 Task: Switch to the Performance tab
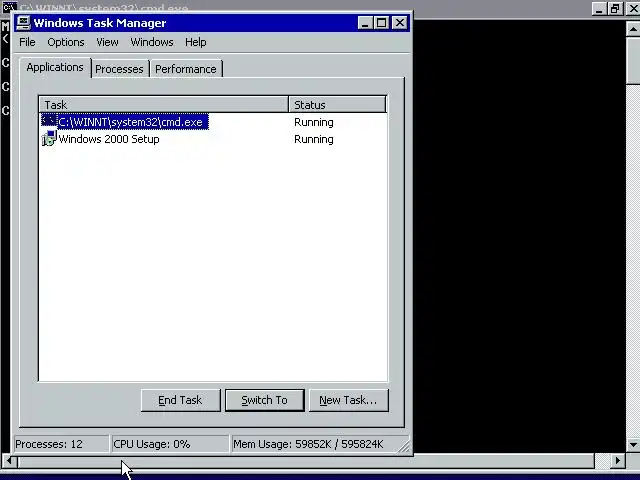click(x=186, y=69)
